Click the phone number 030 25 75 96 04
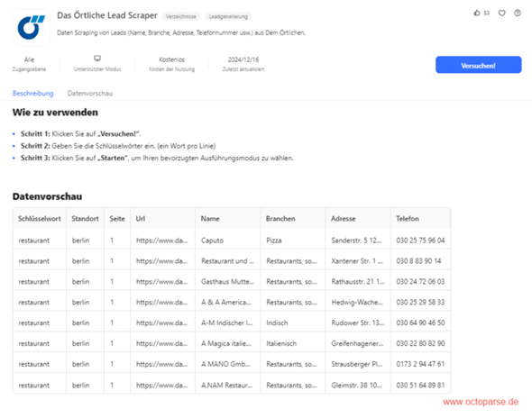Image resolution: width=532 pixels, height=418 pixels. (420, 241)
